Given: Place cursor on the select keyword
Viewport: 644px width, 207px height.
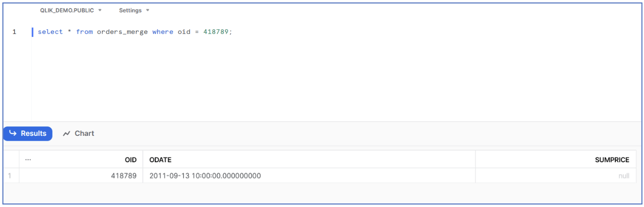Looking at the screenshot, I should click(50, 32).
